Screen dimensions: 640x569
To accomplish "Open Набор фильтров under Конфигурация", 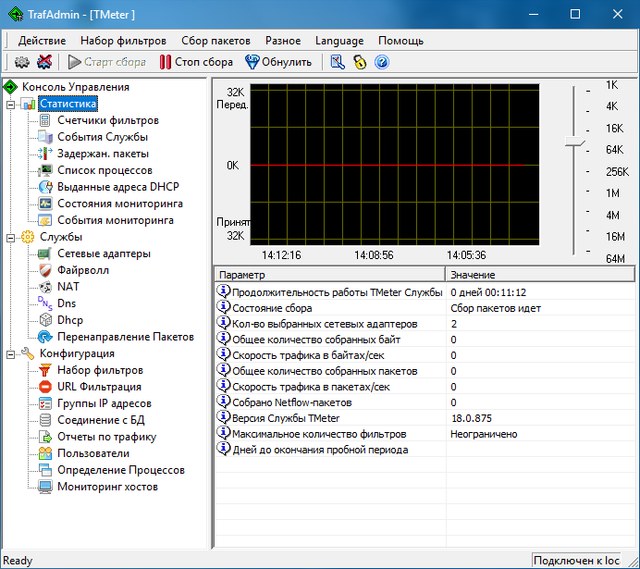I will click(x=99, y=370).
